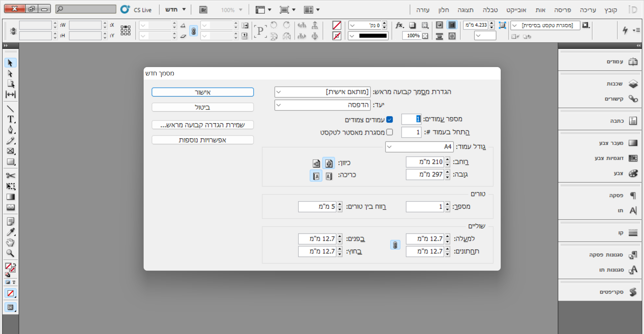Open CS Live services

pos(136,10)
